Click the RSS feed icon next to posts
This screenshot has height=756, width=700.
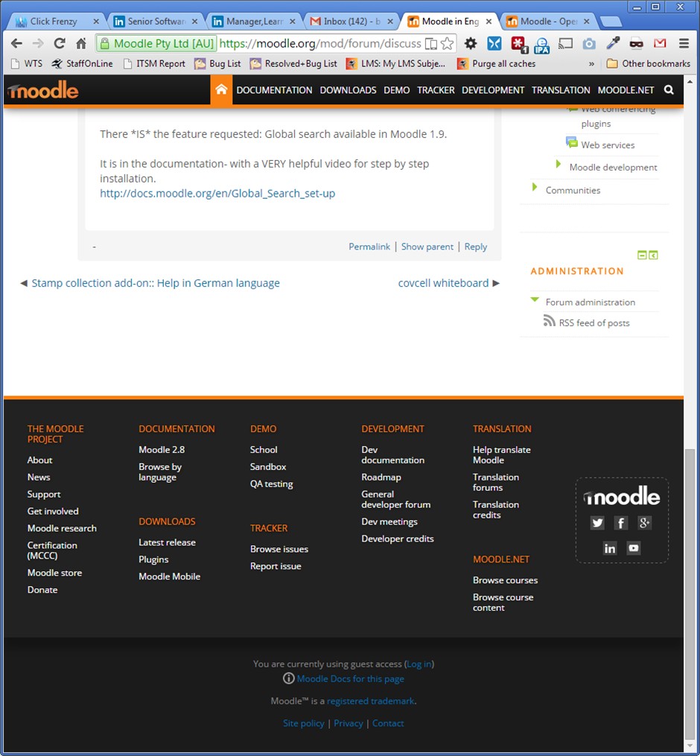click(549, 320)
